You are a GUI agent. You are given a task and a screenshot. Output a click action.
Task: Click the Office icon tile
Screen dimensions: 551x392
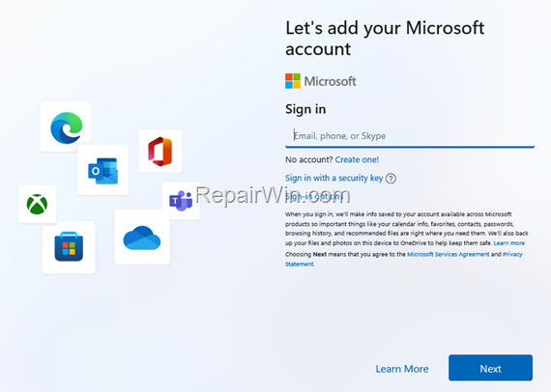point(160,151)
